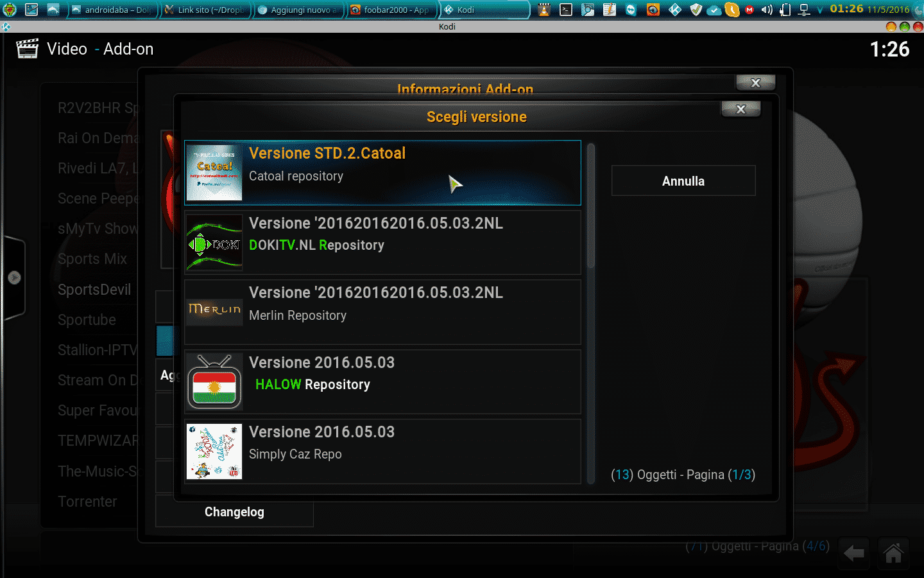
Task: Select SportsDevil in the add-on list
Action: pos(94,290)
